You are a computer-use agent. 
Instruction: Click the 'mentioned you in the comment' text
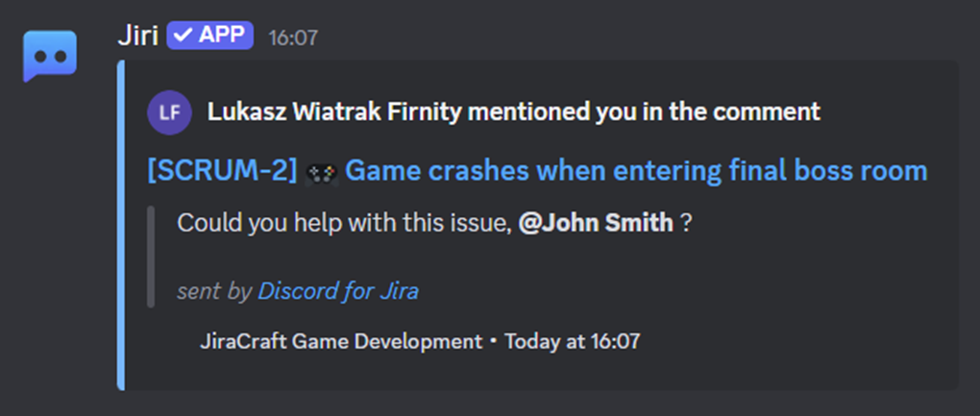pyautogui.click(x=644, y=112)
